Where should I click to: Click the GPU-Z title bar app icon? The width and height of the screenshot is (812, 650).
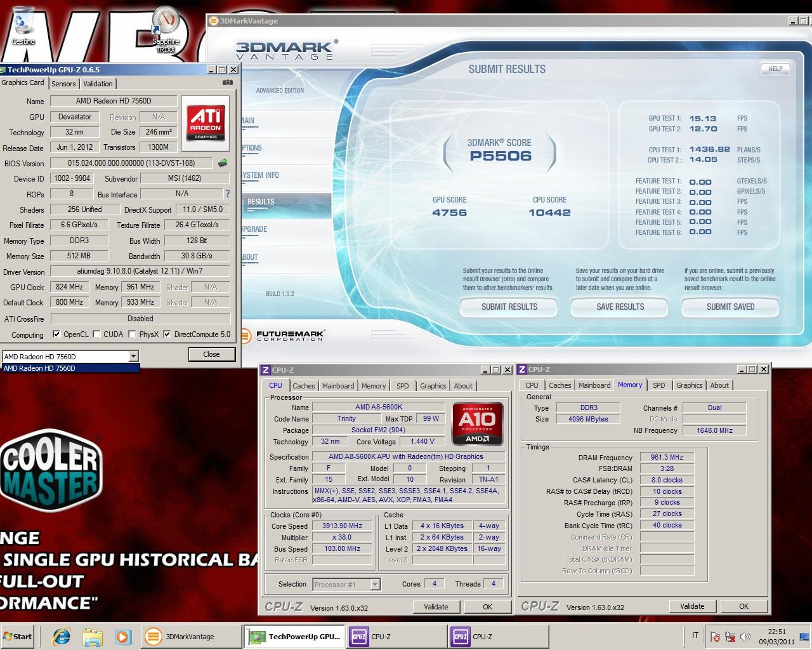[x=3, y=70]
